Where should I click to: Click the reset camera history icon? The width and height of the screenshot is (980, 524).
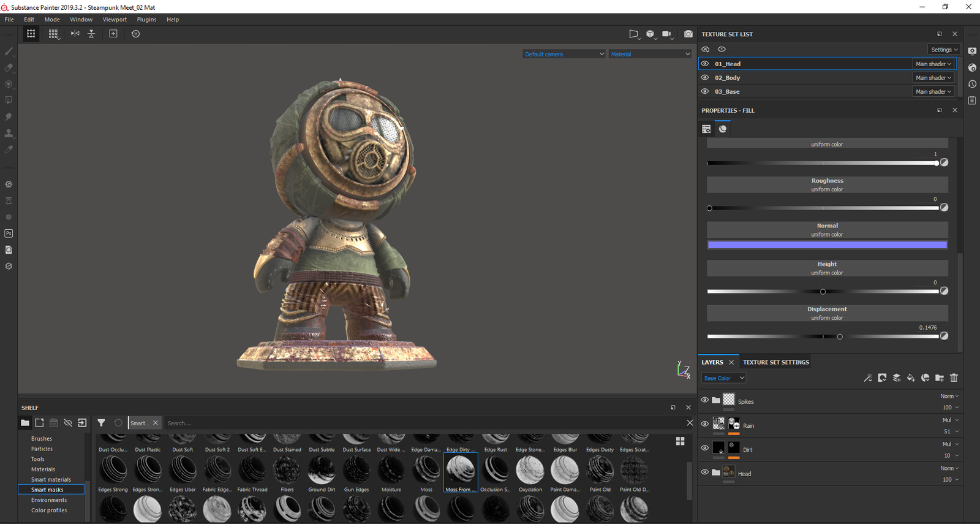pyautogui.click(x=136, y=34)
